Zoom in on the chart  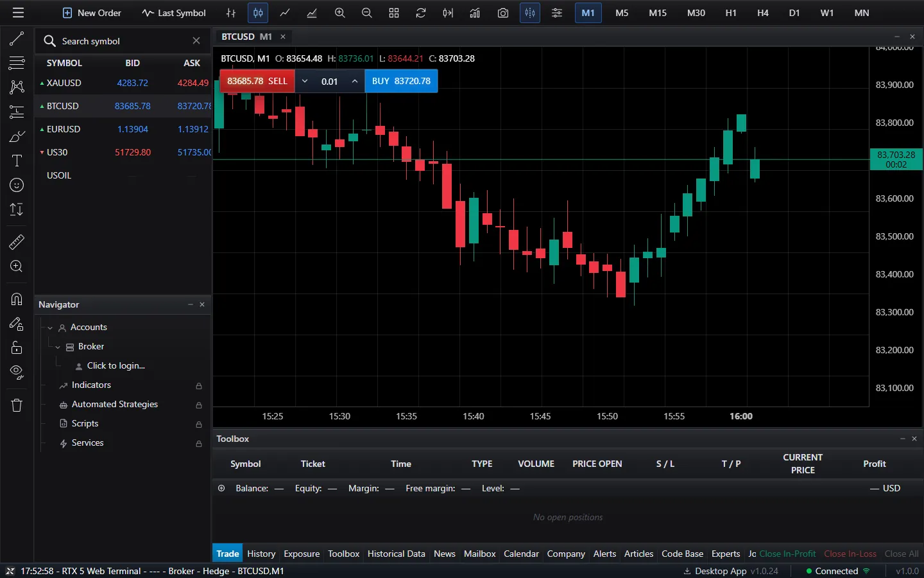340,13
